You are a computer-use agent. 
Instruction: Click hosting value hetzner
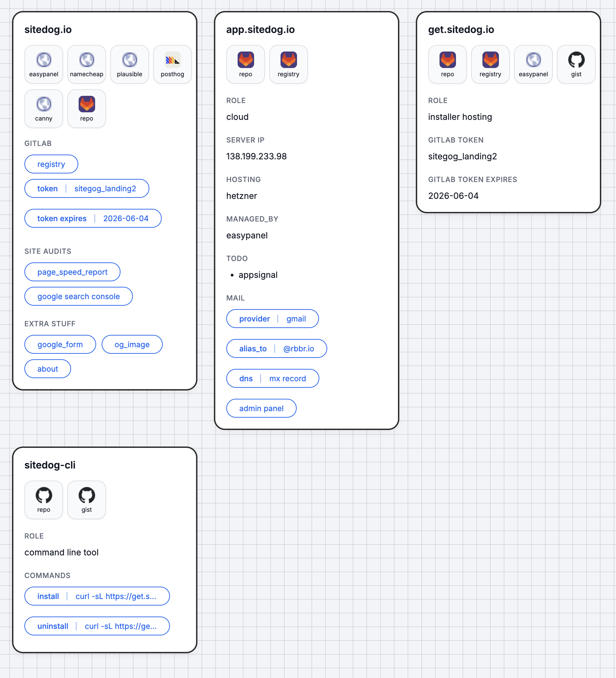[x=242, y=196]
